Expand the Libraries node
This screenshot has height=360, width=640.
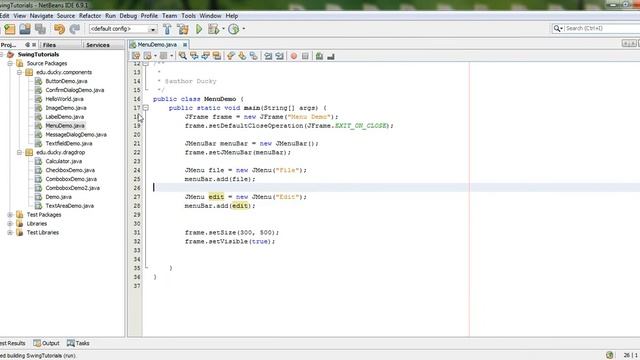pyautogui.click(x=10, y=224)
